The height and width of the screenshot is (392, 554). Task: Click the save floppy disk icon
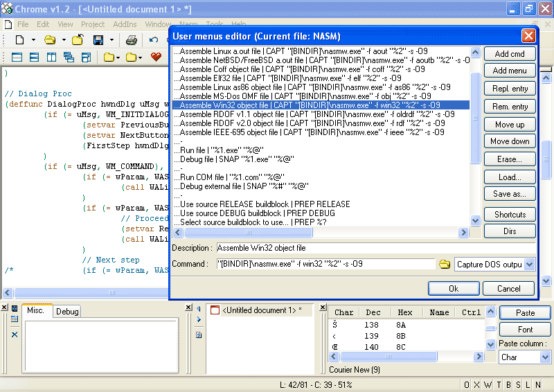coord(98,40)
